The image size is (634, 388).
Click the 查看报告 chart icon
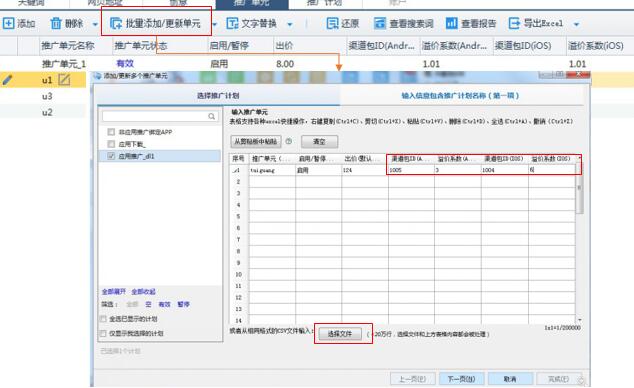click(x=451, y=23)
